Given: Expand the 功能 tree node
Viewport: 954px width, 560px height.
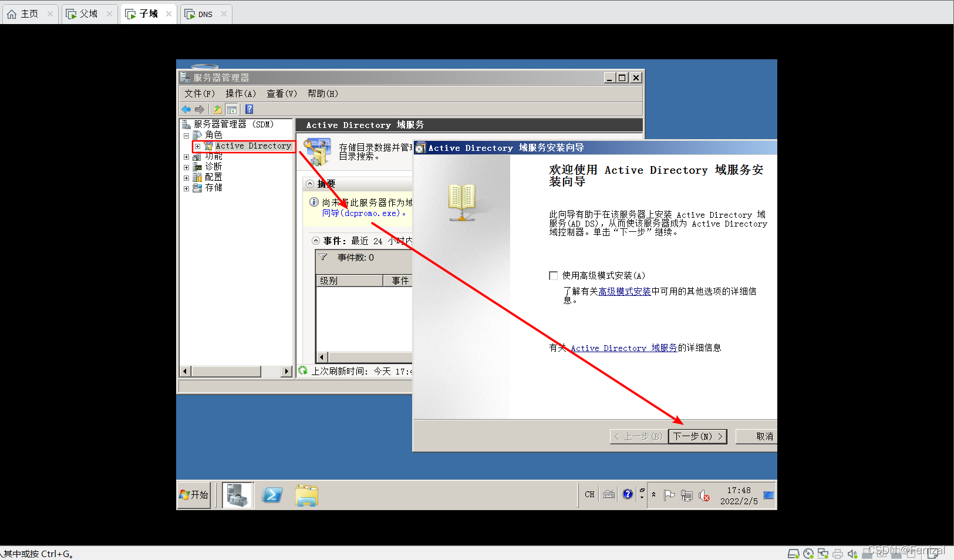Looking at the screenshot, I should tap(187, 157).
